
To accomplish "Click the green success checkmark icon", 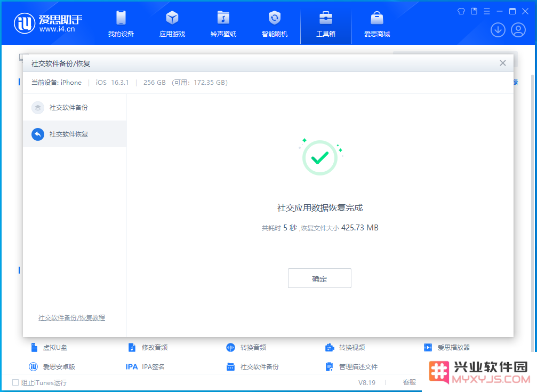I will click(x=320, y=158).
